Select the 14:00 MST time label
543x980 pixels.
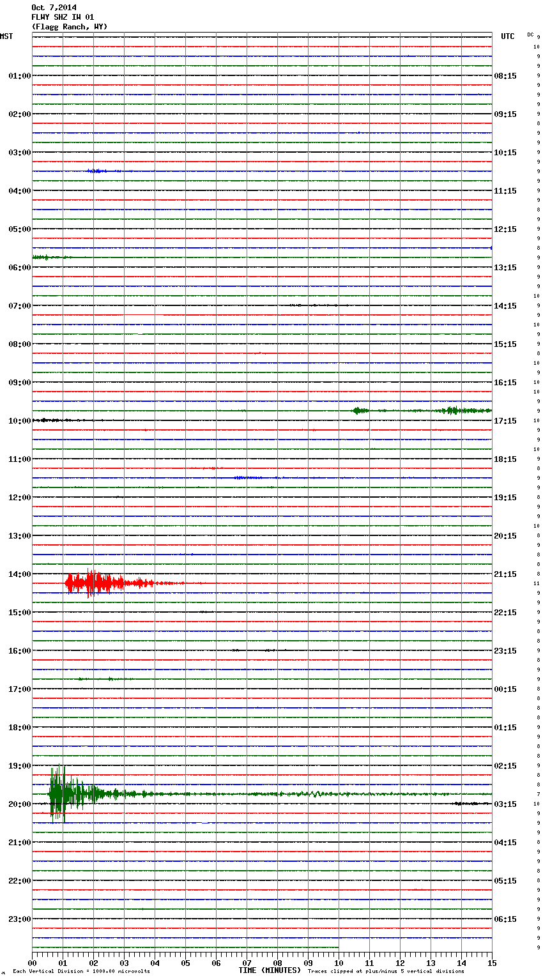pyautogui.click(x=20, y=574)
